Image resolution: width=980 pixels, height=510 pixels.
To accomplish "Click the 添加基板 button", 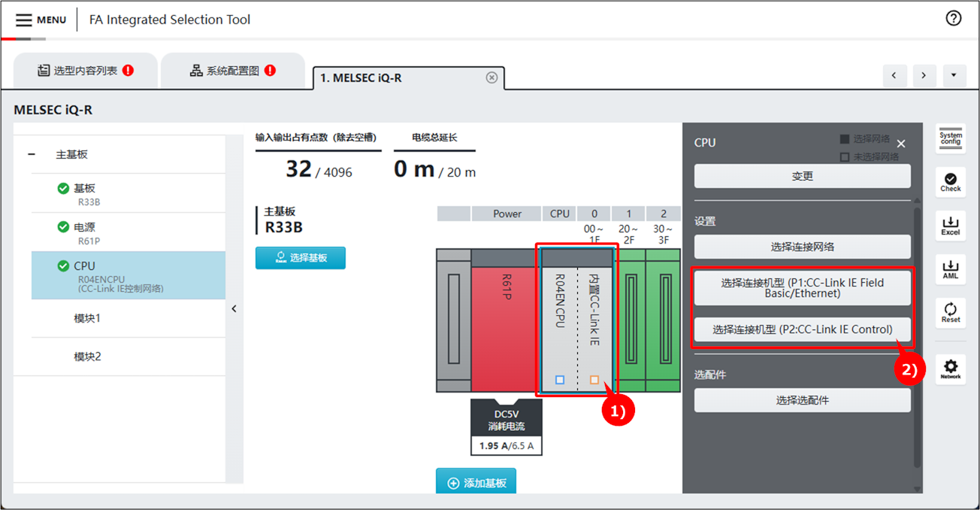I will pos(476,483).
